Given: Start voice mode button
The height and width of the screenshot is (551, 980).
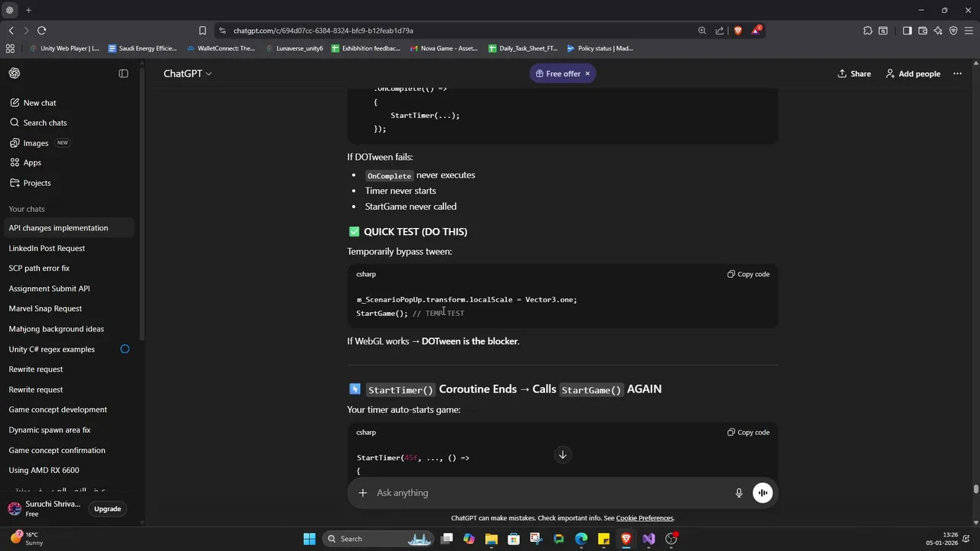Looking at the screenshot, I should (x=763, y=493).
